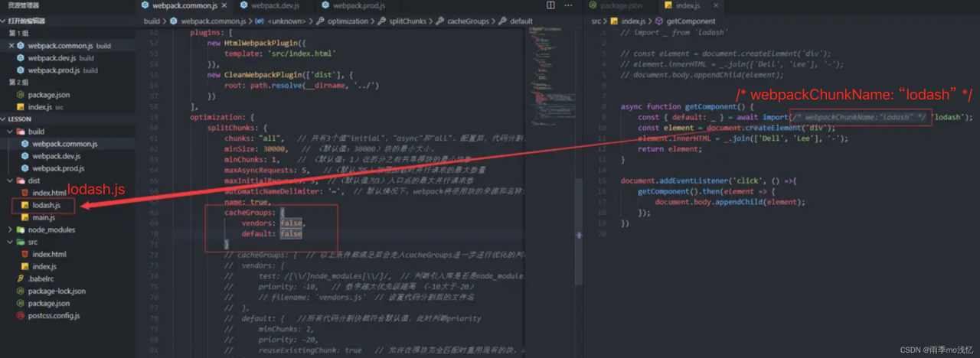Viewport: 980px width, 358px height.
Task: Click 'vendors: false,' in code
Action: (x=273, y=223)
